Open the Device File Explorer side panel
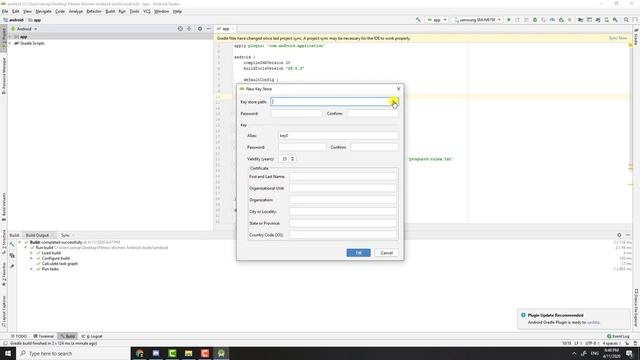Viewport: 640px width, 360px height. (x=636, y=308)
